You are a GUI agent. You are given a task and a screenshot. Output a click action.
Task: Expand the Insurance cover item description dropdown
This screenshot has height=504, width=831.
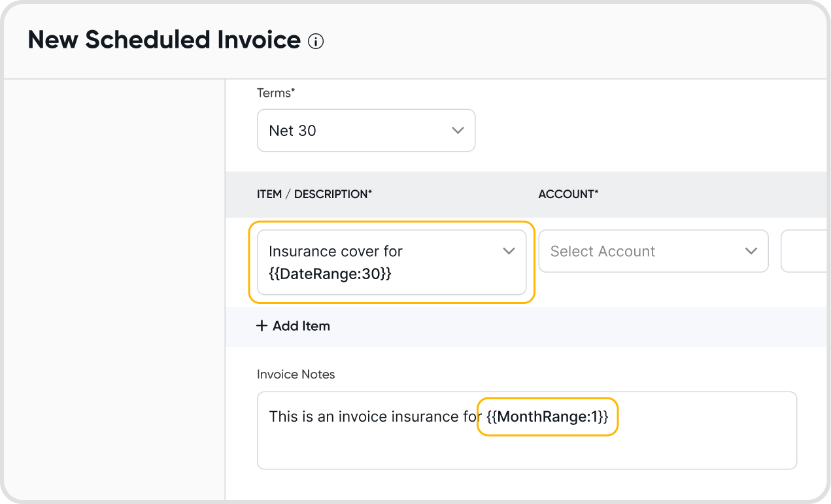point(391,262)
